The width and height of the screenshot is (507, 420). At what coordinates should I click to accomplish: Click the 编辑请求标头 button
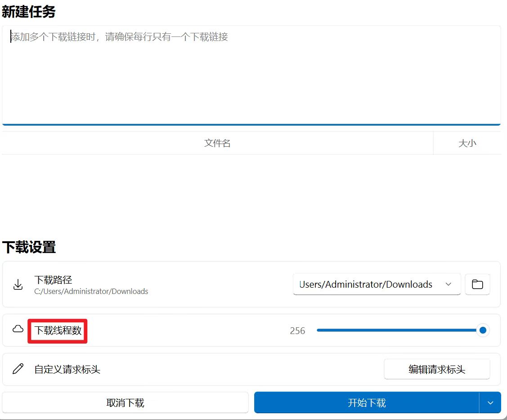(x=437, y=369)
